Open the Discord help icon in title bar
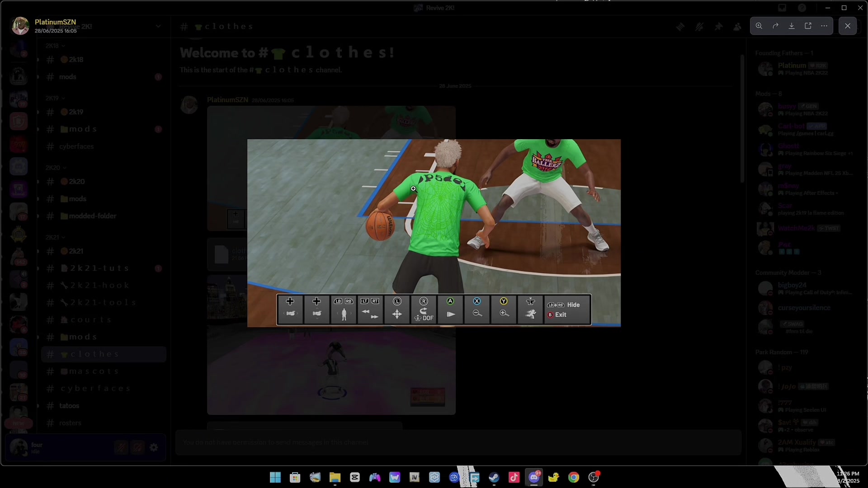Image resolution: width=868 pixels, height=488 pixels. [x=802, y=8]
